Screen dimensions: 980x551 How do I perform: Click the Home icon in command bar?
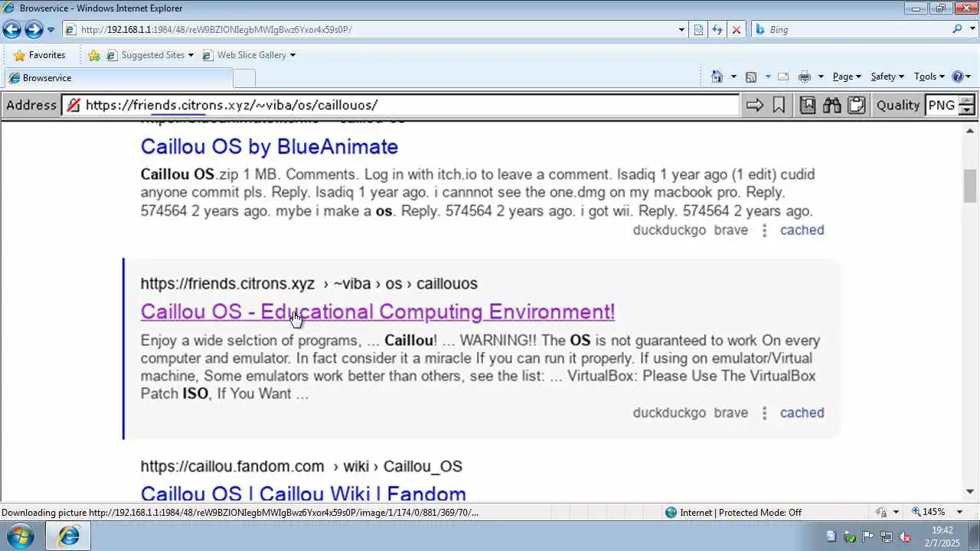coord(717,77)
